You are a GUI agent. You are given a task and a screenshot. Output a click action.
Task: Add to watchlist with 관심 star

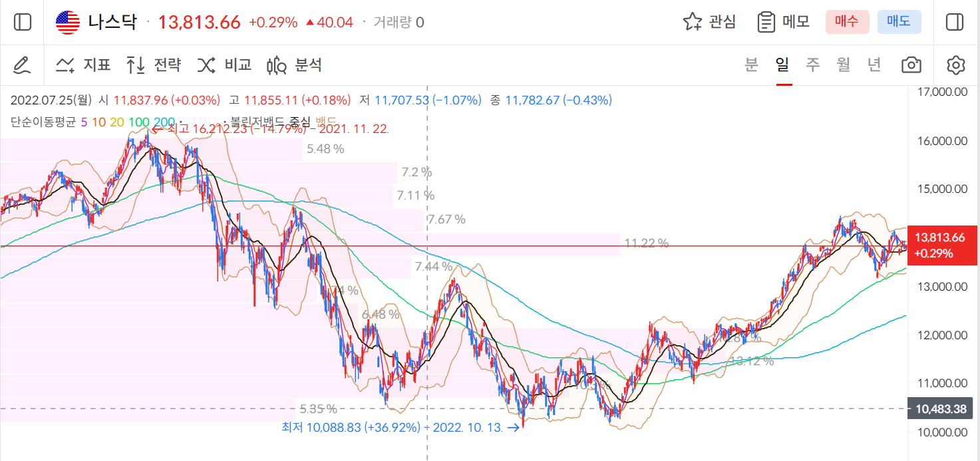pyautogui.click(x=710, y=22)
